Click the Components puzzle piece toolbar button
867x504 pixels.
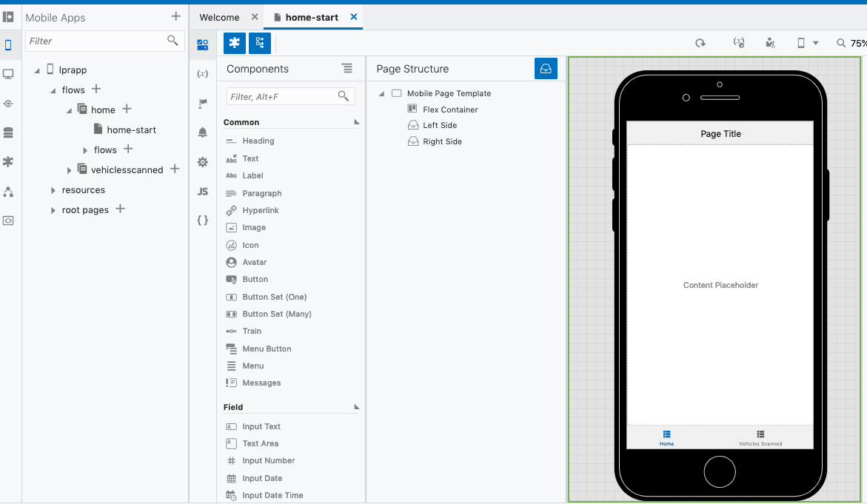point(235,43)
